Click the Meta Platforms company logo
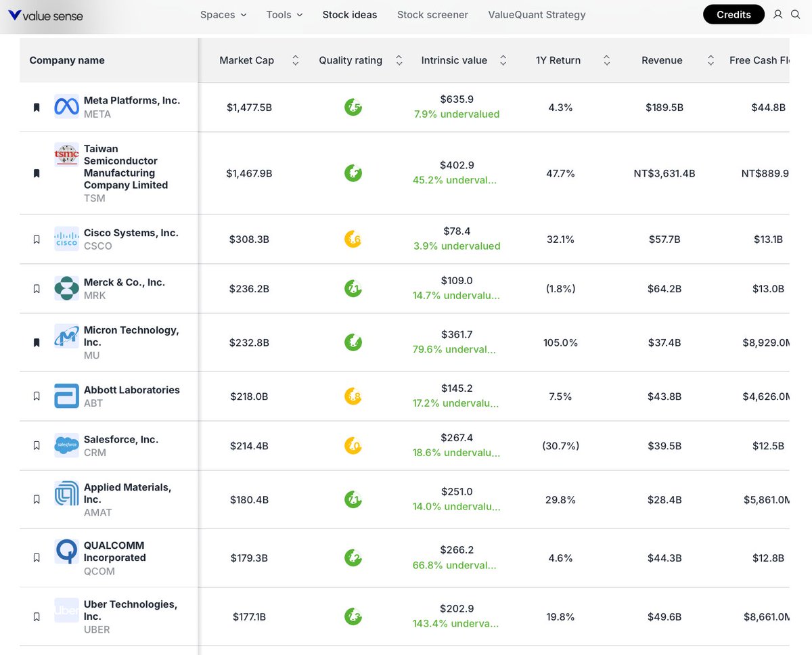This screenshot has width=812, height=655. click(66, 107)
